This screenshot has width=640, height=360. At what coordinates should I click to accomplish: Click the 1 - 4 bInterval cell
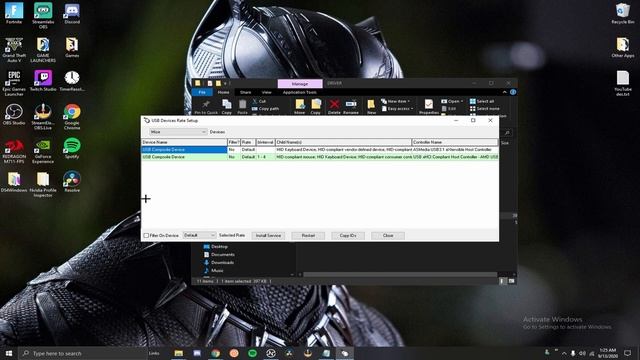tap(265, 157)
